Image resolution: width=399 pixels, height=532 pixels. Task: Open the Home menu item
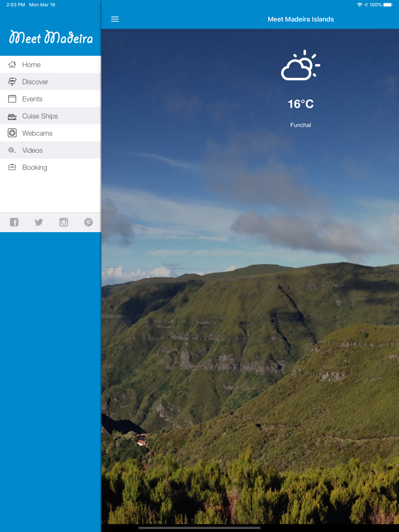50,65
